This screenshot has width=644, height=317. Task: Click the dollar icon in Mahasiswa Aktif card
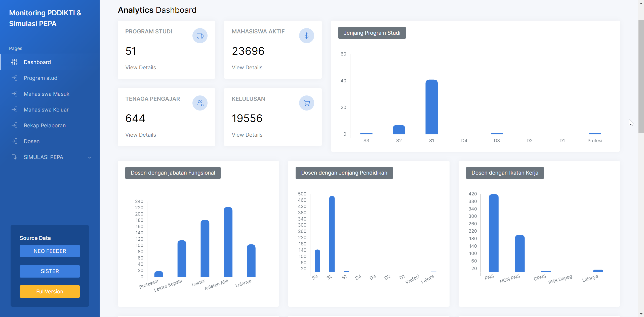[x=306, y=36]
